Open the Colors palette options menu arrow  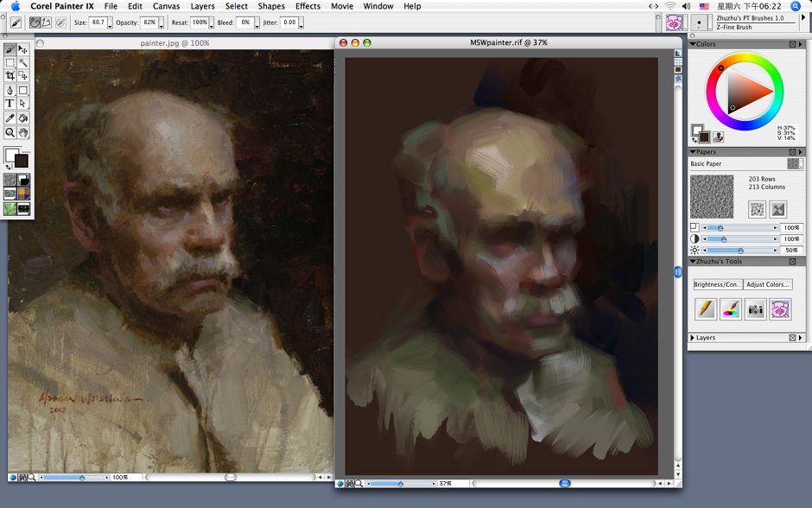click(x=801, y=44)
